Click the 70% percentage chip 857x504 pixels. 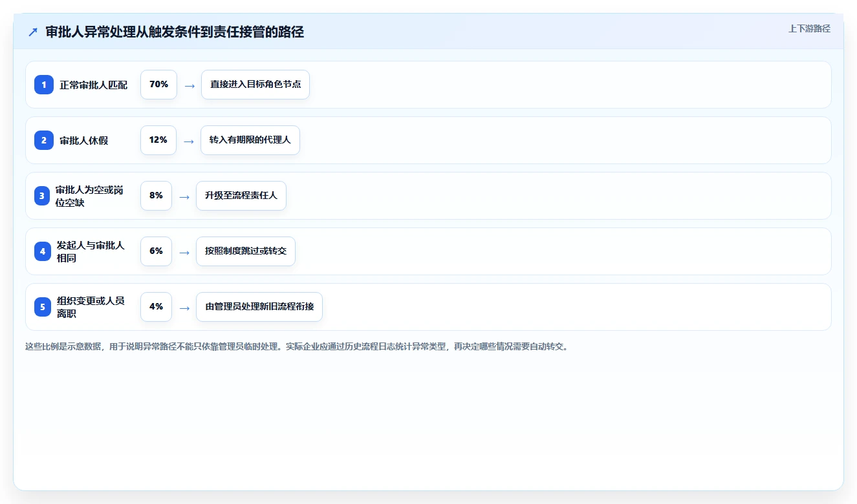point(158,85)
